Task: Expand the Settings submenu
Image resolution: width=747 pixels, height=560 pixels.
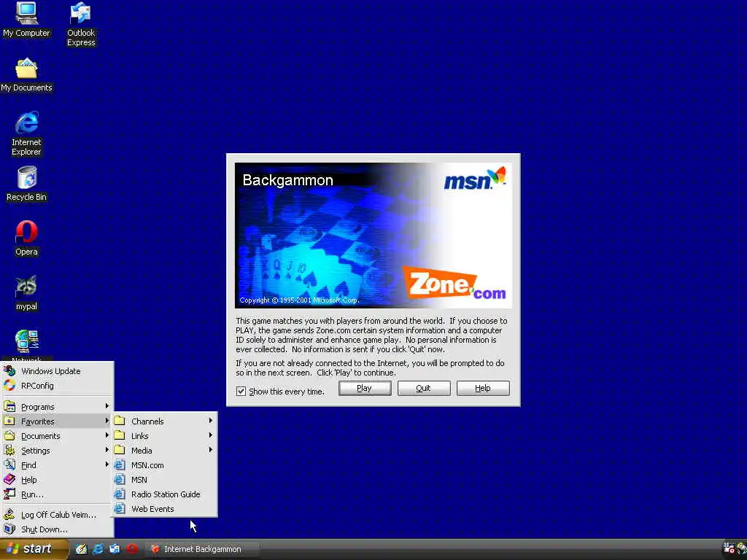Action: (x=57, y=451)
